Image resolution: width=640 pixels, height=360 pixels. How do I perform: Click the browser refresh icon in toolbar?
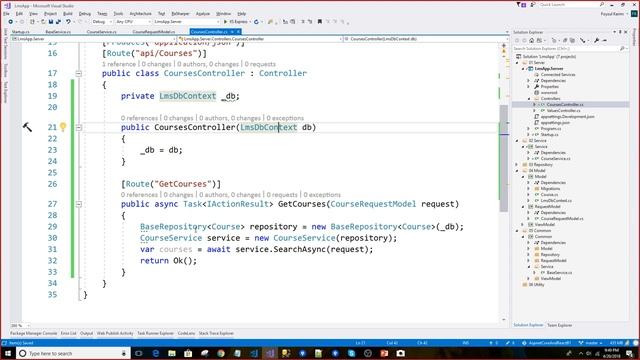click(x=256, y=22)
